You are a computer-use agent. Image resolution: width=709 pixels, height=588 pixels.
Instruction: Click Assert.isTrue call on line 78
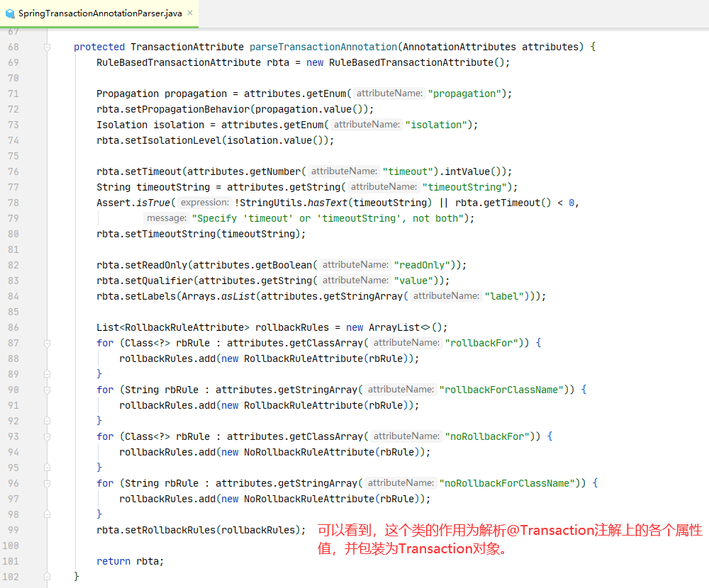(133, 203)
